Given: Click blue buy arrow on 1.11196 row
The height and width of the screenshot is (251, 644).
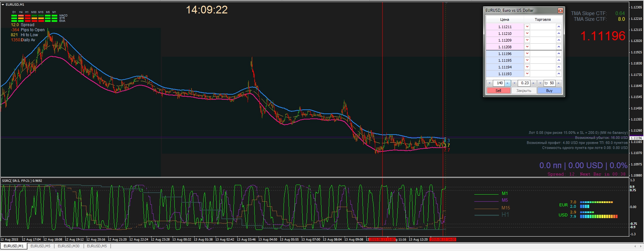Looking at the screenshot, I should pos(559,54).
